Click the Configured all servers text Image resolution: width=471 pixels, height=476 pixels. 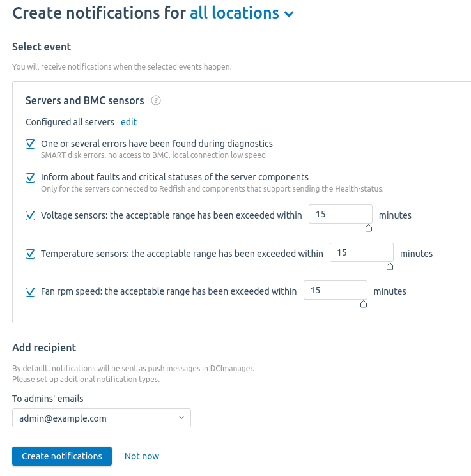coord(70,122)
